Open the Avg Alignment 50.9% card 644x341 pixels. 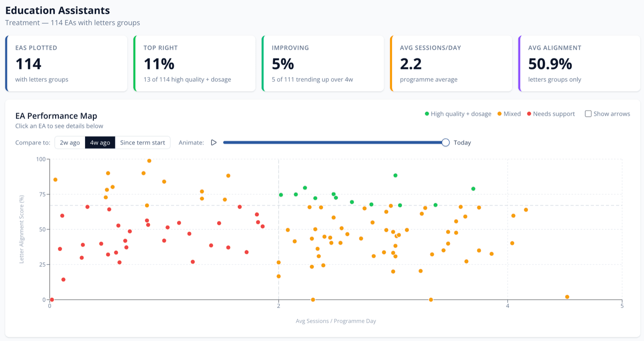pos(579,64)
